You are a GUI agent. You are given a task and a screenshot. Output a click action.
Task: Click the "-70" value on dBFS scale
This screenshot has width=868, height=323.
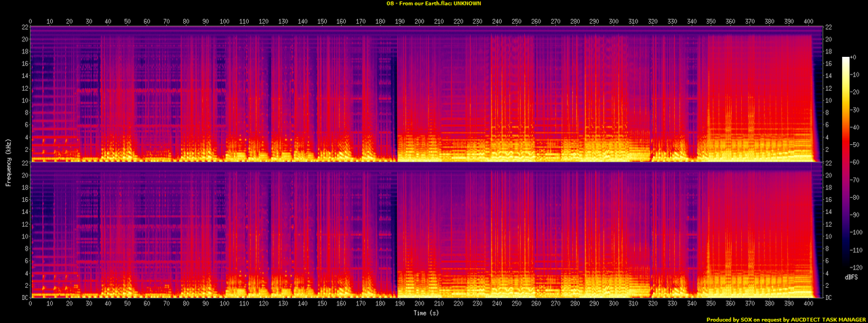855,179
